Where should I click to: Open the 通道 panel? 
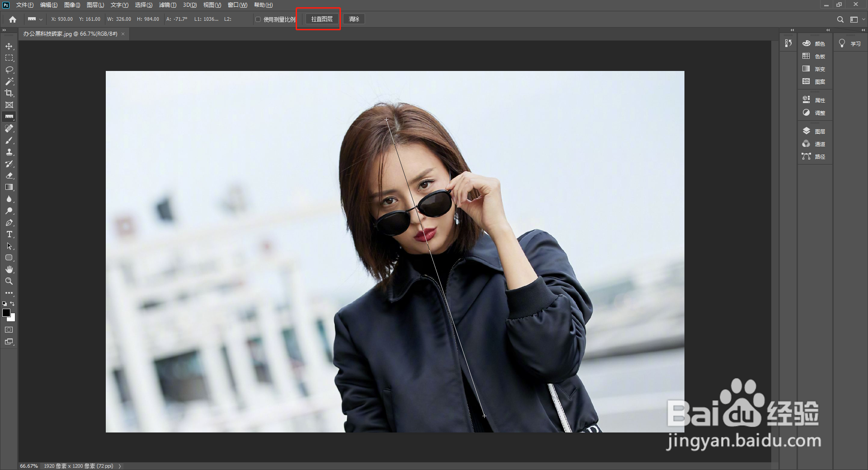[814, 144]
